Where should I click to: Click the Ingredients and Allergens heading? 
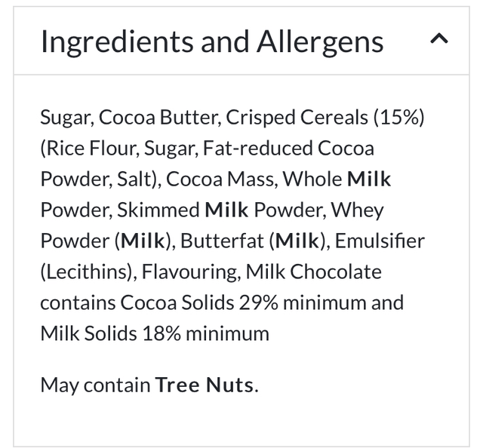[211, 41]
